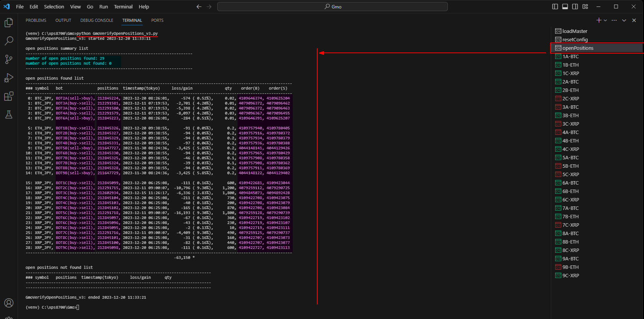Click the terminal icon beside 9B-ETH

coord(558,267)
